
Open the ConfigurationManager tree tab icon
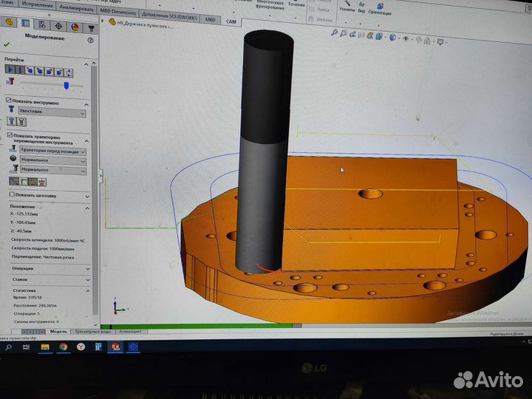42,24
